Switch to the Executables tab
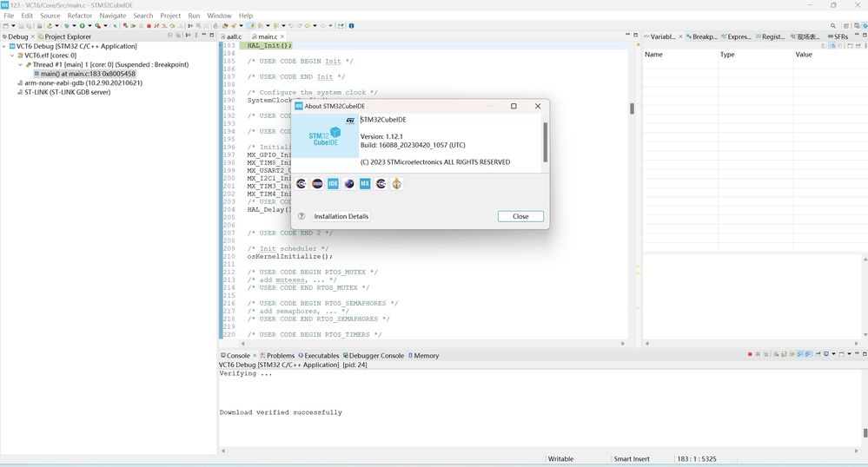This screenshot has height=467, width=868. [319, 356]
